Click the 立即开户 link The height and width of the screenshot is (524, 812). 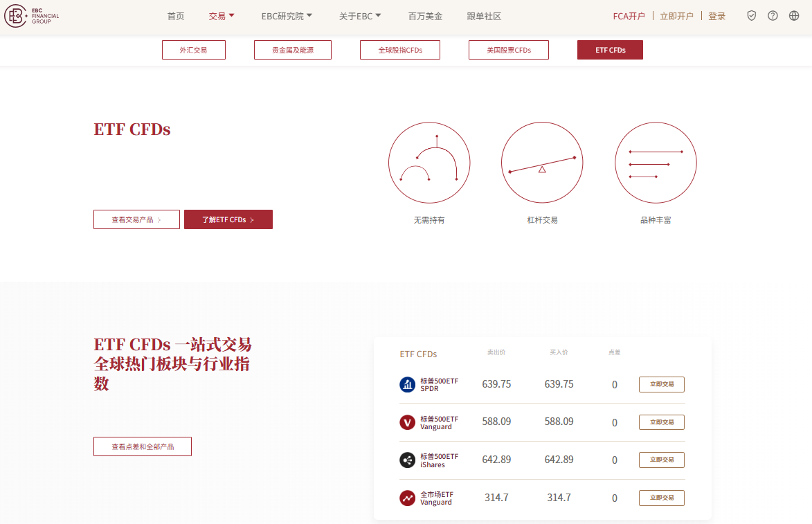pyautogui.click(x=677, y=16)
